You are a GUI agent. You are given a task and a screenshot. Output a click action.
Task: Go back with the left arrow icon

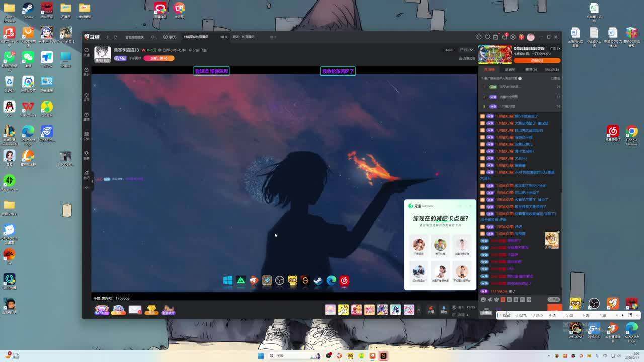click(108, 37)
